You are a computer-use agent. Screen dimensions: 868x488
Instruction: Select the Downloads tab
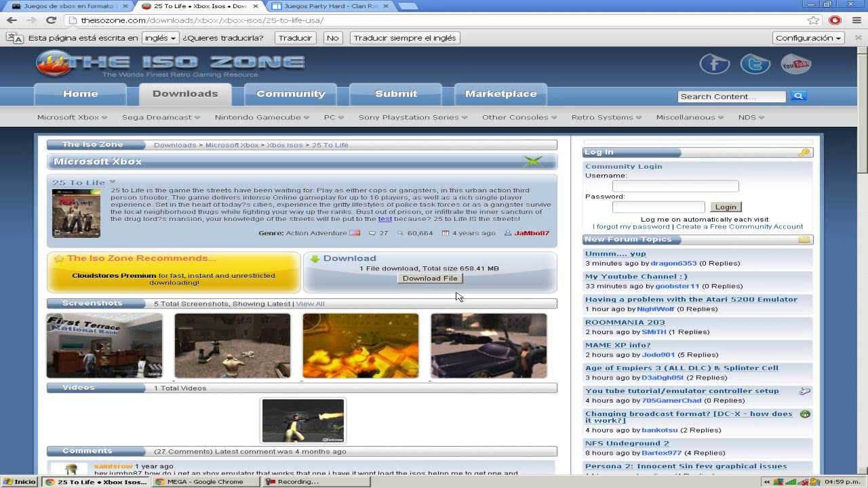[185, 94]
